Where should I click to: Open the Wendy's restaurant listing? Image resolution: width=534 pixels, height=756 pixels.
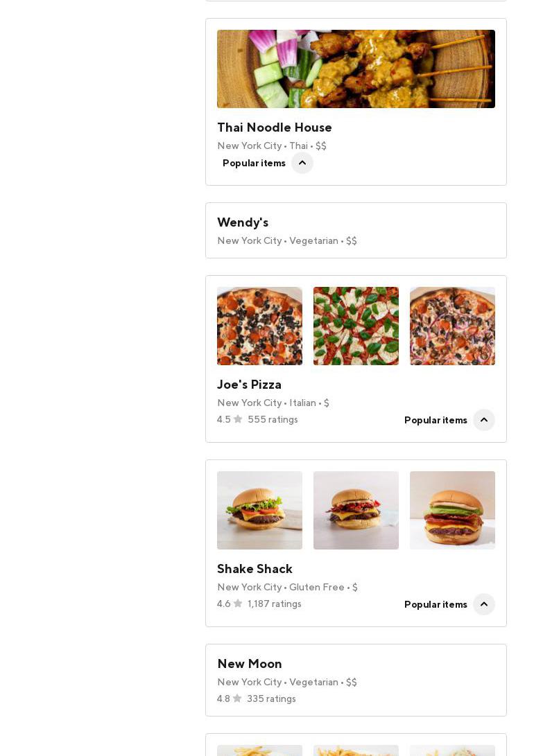click(243, 222)
